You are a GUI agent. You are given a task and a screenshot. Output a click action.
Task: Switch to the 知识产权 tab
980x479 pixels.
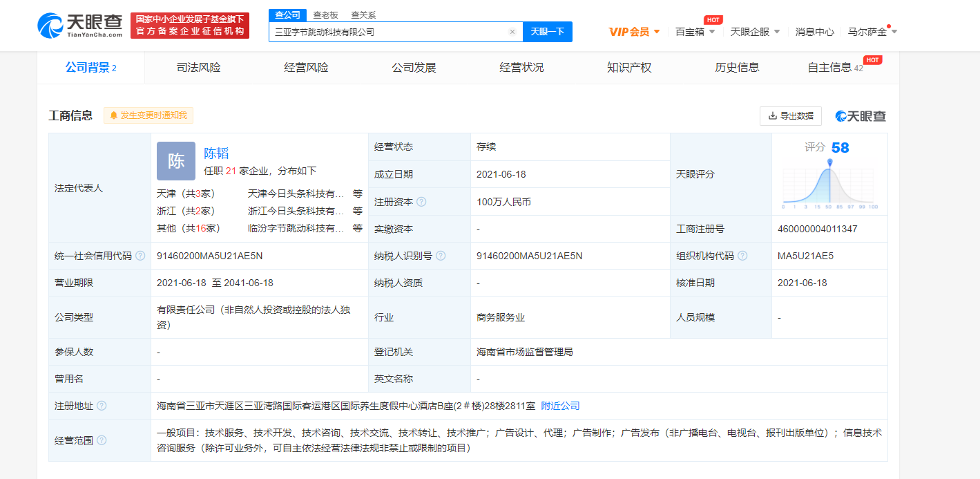629,67
